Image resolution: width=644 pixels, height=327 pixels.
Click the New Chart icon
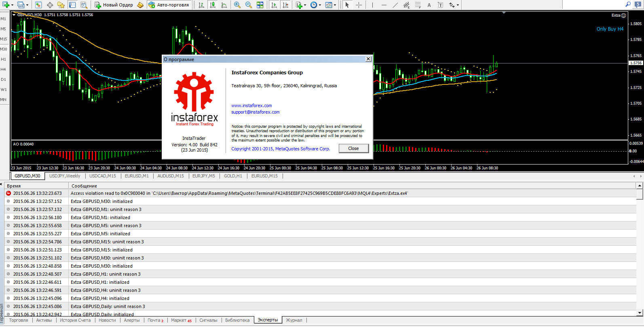6,5
